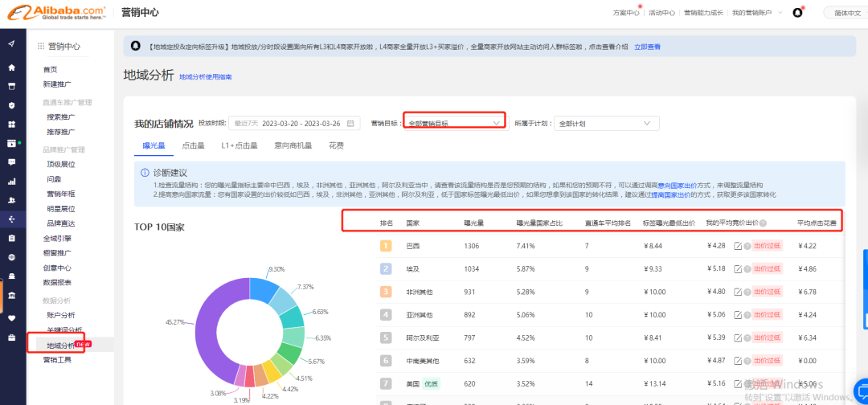This screenshot has width=868, height=405.
Task: Click the calendar icon in date range field
Action: pyautogui.click(x=350, y=123)
